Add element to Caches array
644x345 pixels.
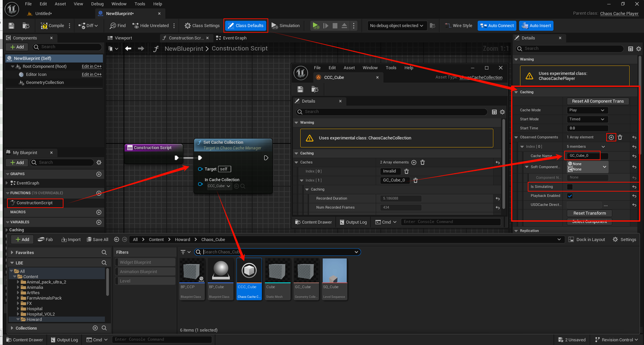(414, 162)
